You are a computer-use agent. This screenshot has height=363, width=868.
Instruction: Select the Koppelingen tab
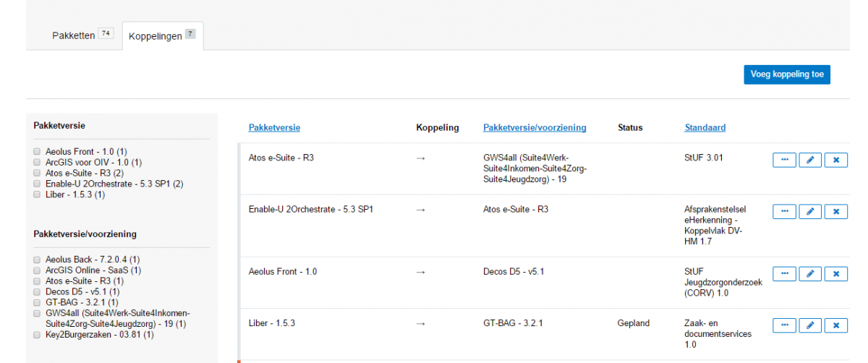pyautogui.click(x=162, y=36)
